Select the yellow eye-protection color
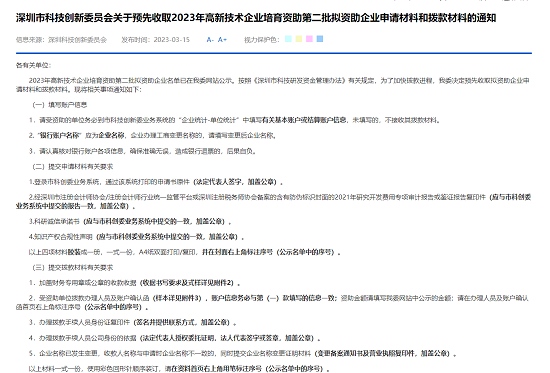Screen dimensions: 550x373 pos(299,39)
